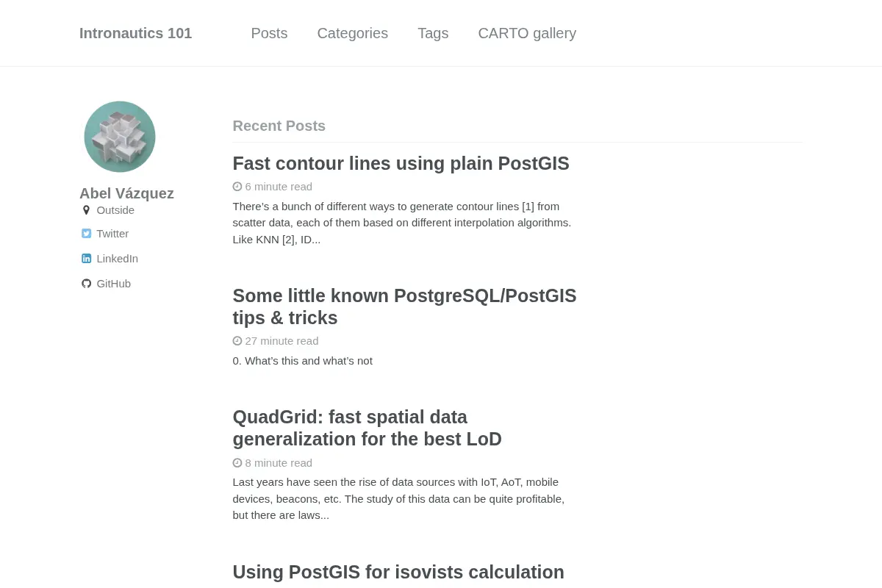Open the PostgreSQL/PostGIS tips & tricks post
Viewport: 882px width, 588px height.
(x=405, y=306)
